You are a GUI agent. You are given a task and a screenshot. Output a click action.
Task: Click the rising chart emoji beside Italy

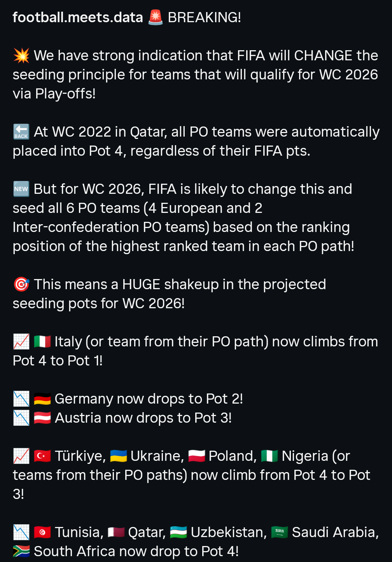click(x=21, y=342)
